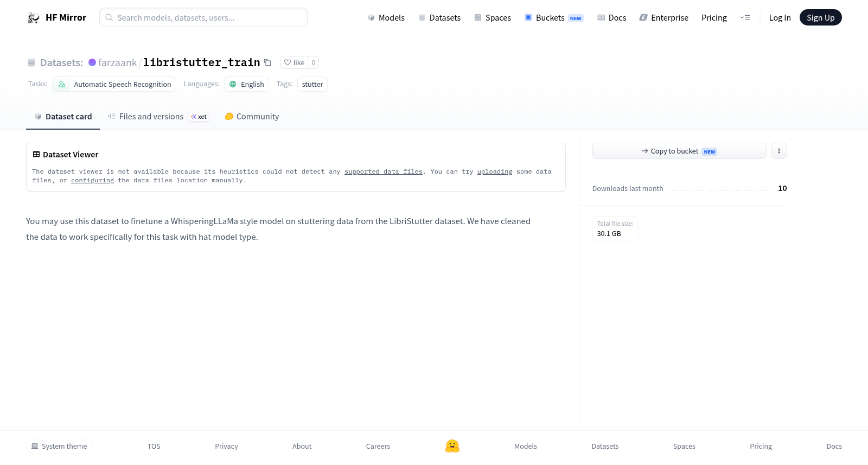Image resolution: width=868 pixels, height=465 pixels.
Task: Open Spaces in the top navigation
Action: (493, 17)
